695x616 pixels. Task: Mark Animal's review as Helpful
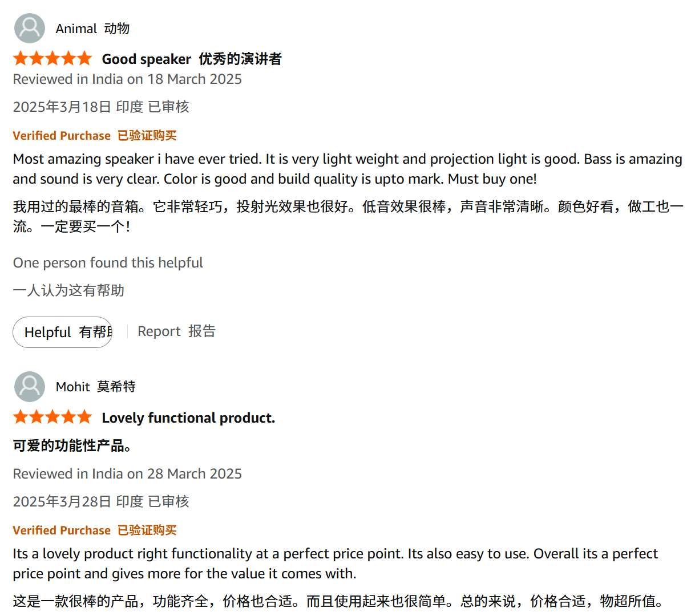[x=63, y=332]
